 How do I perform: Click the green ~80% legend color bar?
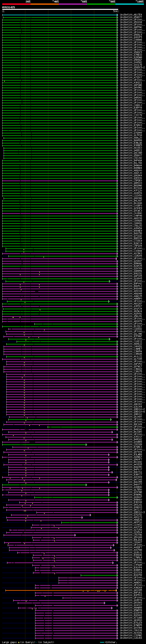coord(101,4)
